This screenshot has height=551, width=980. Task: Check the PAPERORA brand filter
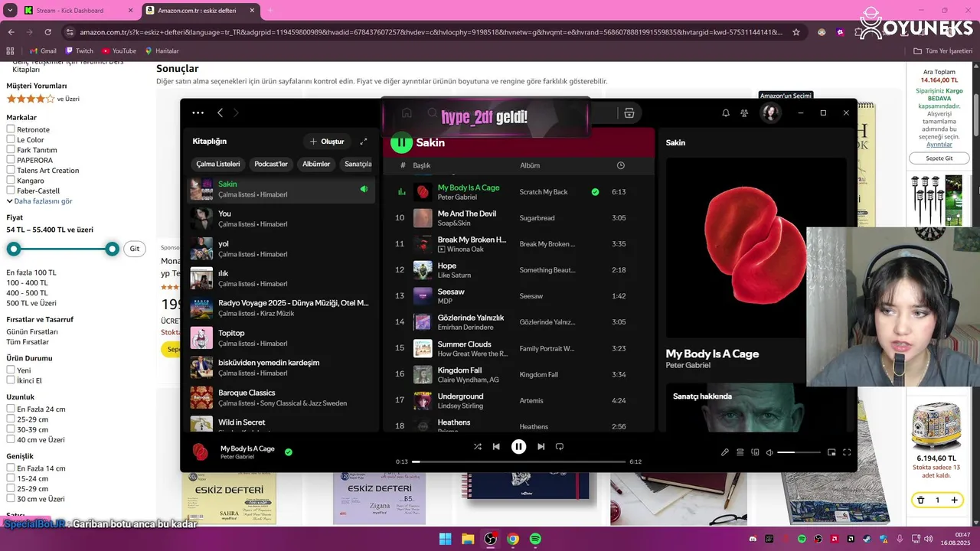(x=11, y=160)
